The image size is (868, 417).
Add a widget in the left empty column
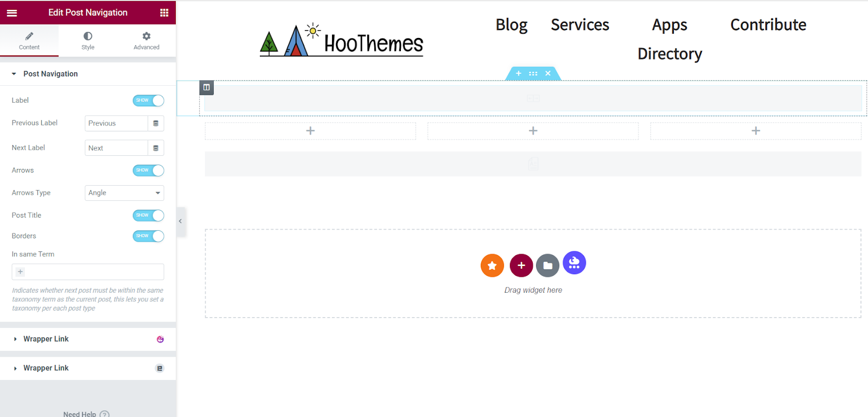click(310, 131)
